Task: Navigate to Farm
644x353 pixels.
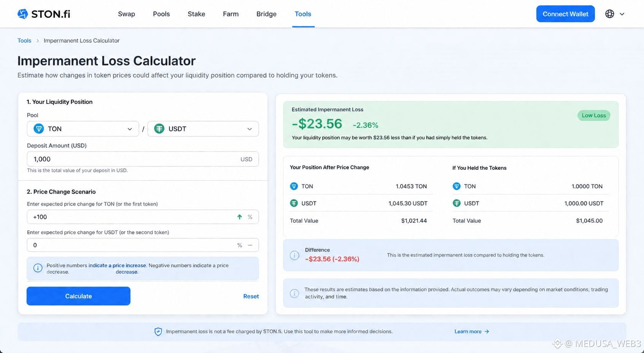Action: tap(231, 14)
